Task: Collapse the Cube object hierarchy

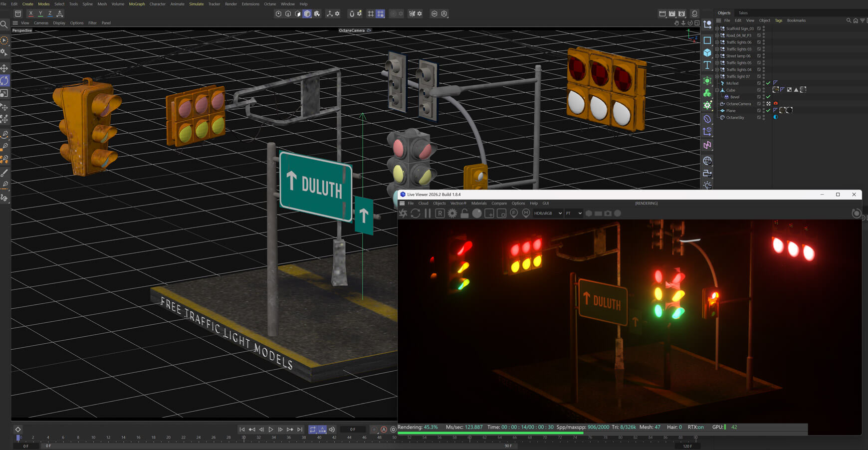Action: coord(717,90)
